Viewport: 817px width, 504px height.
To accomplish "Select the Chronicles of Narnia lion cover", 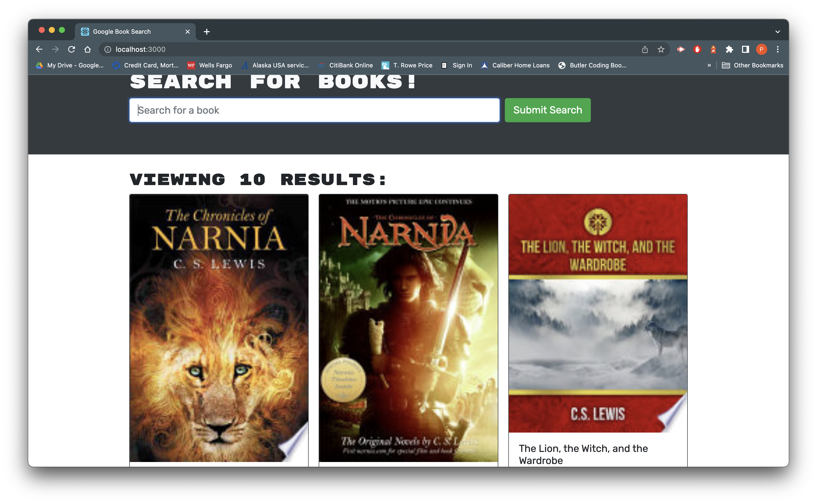I will [x=219, y=328].
